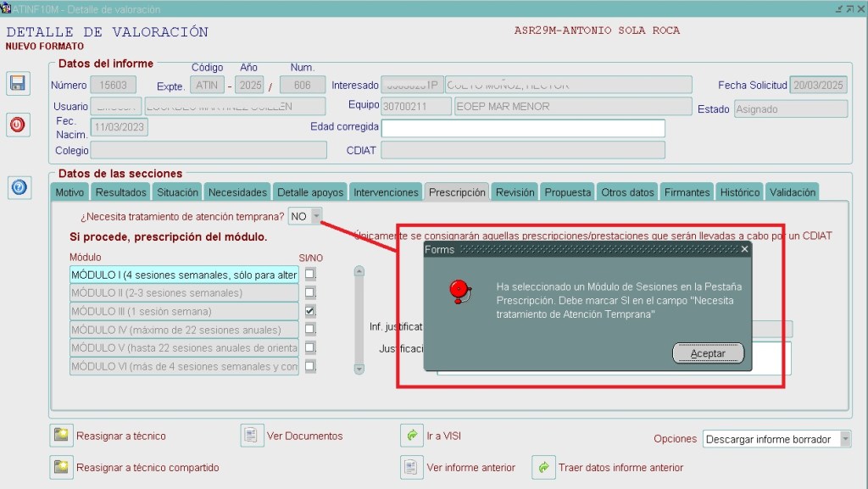Click the module list scrollbar down arrow
Viewport: 868px width, 489px height.
pos(359,369)
